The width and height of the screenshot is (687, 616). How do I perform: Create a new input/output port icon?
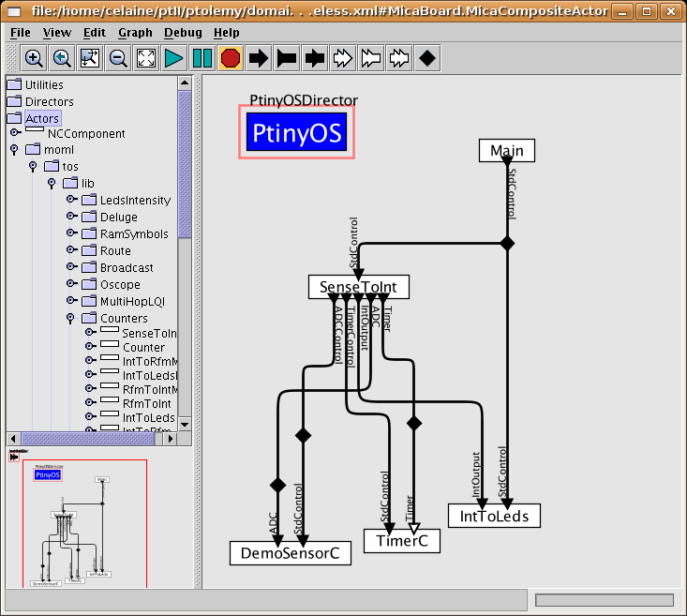point(315,58)
